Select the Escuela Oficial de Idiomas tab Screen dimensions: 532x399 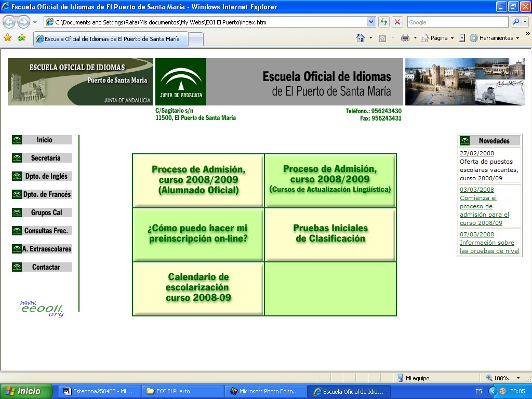pos(109,39)
